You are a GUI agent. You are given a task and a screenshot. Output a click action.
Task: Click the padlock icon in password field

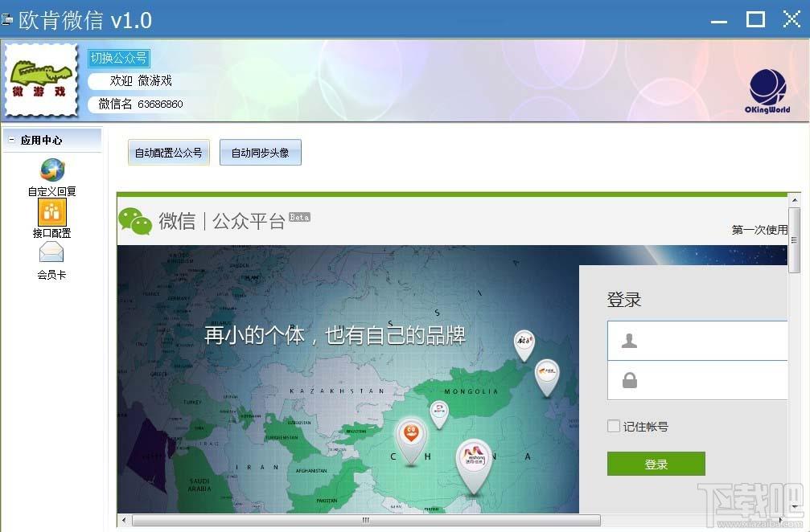[x=629, y=381]
